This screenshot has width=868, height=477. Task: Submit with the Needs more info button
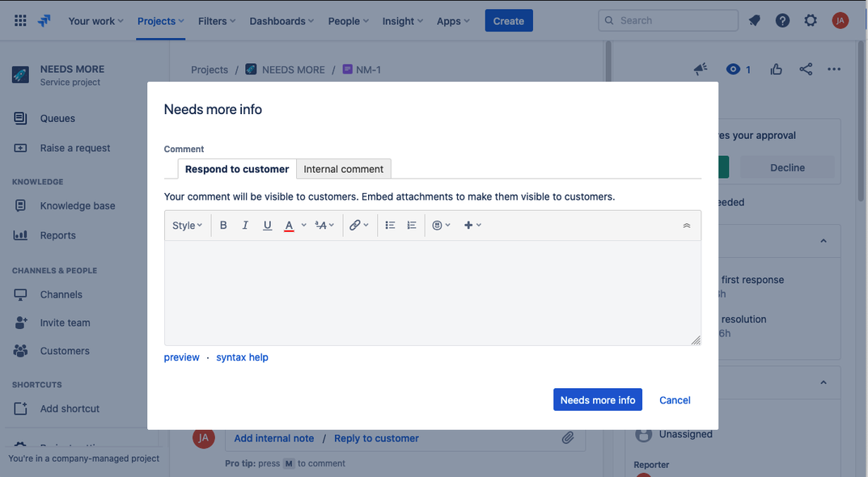coord(597,399)
